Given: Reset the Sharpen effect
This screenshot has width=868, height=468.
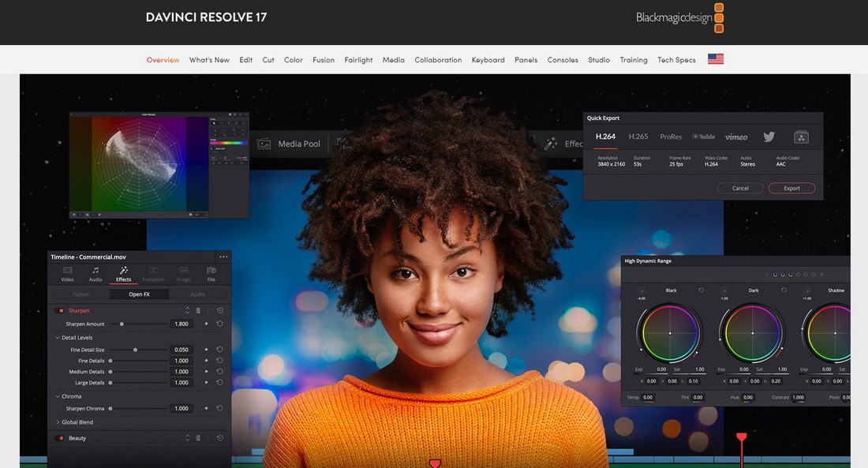Looking at the screenshot, I should point(220,311).
